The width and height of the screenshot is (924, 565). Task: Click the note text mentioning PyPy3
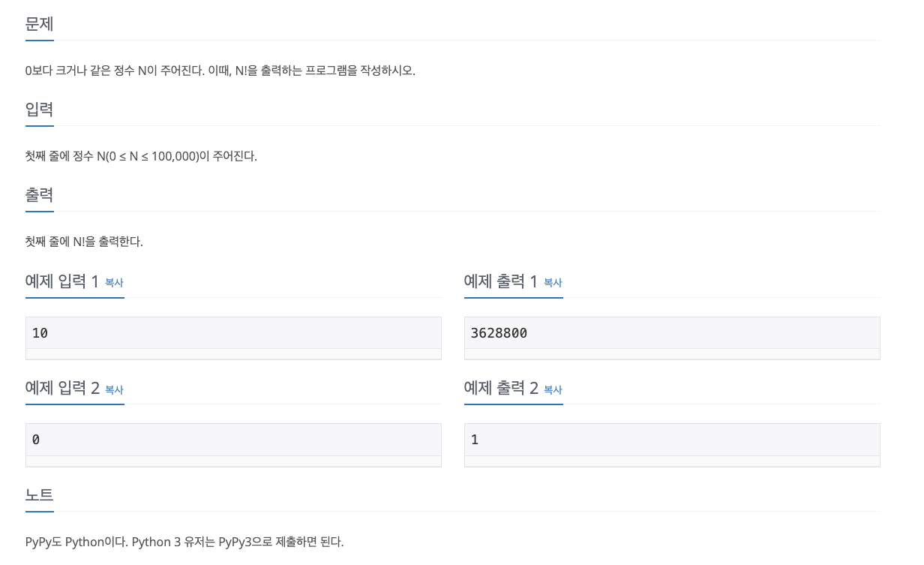pos(184,542)
